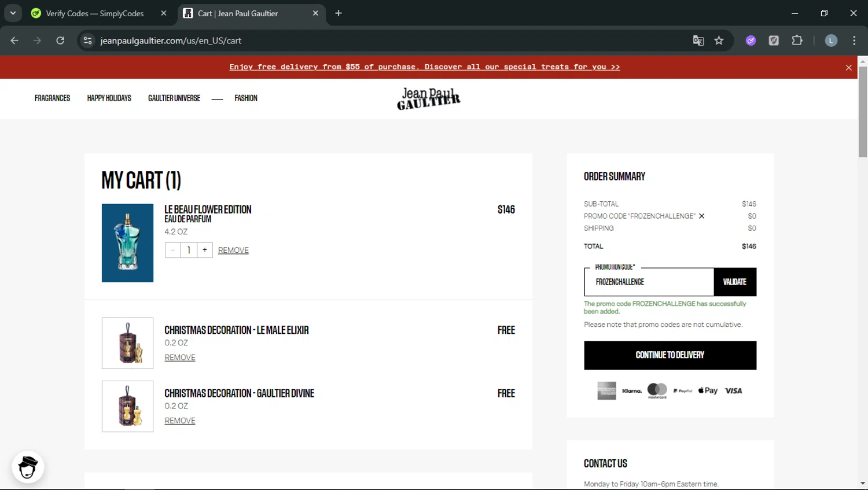The image size is (868, 490).
Task: Click the PayPal payment icon
Action: click(683, 391)
